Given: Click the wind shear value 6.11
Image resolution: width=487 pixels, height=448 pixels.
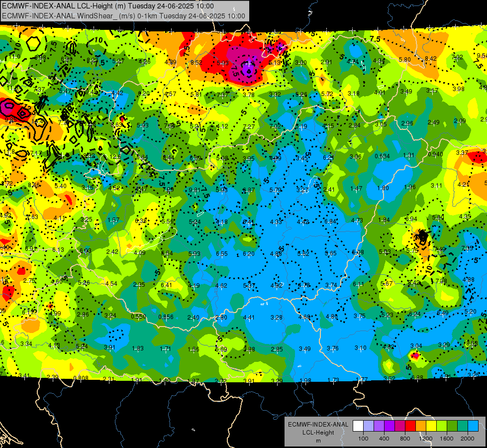Looking at the screenshot, I should [358, 284].
